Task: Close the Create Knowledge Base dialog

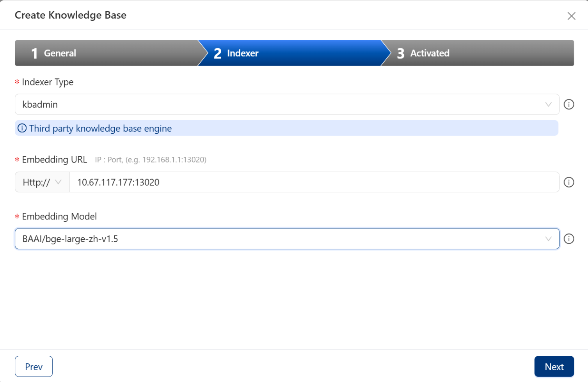Action: tap(571, 16)
